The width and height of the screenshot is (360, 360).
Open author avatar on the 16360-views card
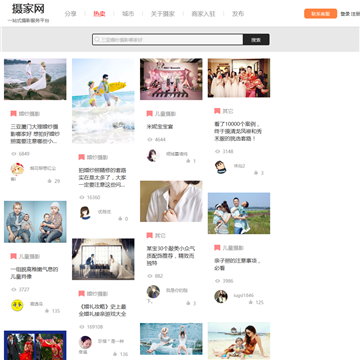[x=85, y=213]
